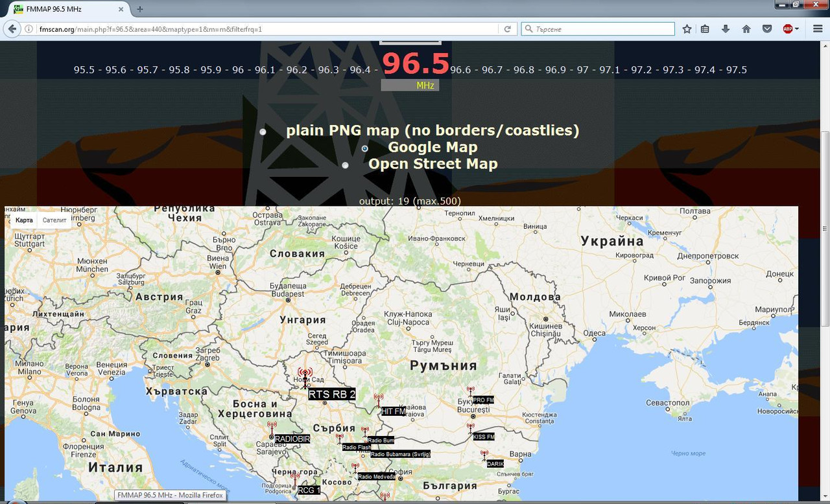The width and height of the screenshot is (830, 504).
Task: Select the Google Map radio button
Action: [x=365, y=148]
